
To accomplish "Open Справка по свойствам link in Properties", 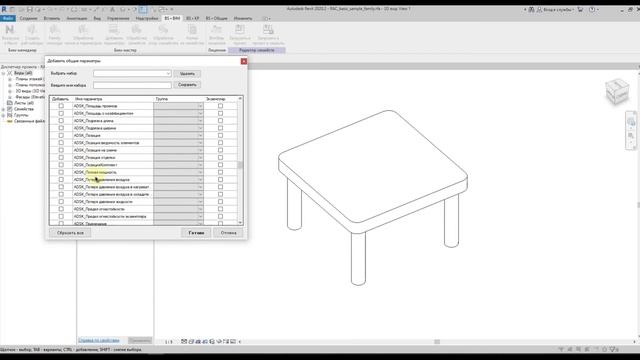I will click(x=99, y=340).
